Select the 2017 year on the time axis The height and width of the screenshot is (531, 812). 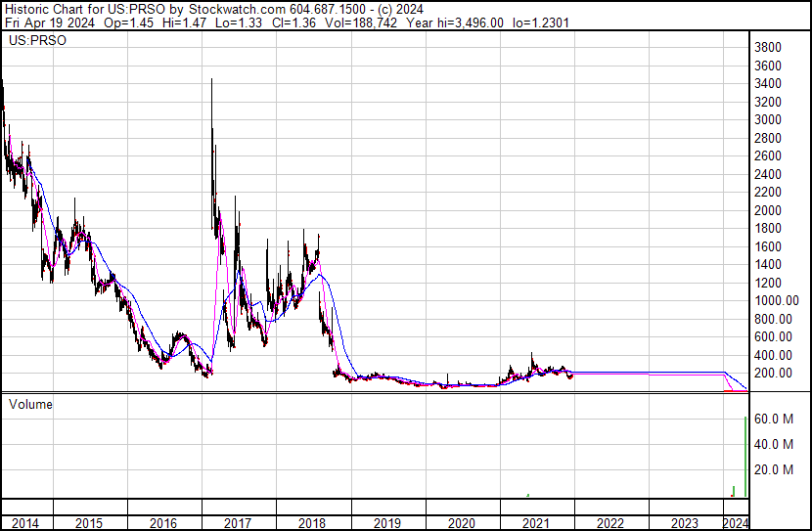click(238, 523)
